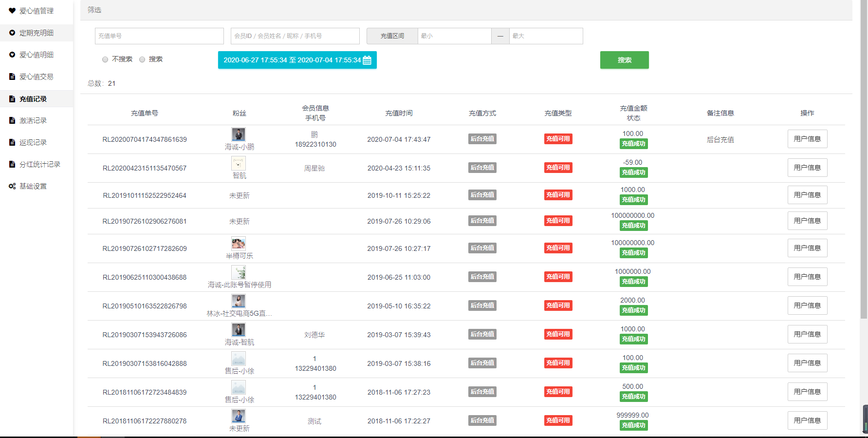The height and width of the screenshot is (438, 868).
Task: Click 用户信息 for order RL20181106172227880278
Action: pyautogui.click(x=807, y=420)
